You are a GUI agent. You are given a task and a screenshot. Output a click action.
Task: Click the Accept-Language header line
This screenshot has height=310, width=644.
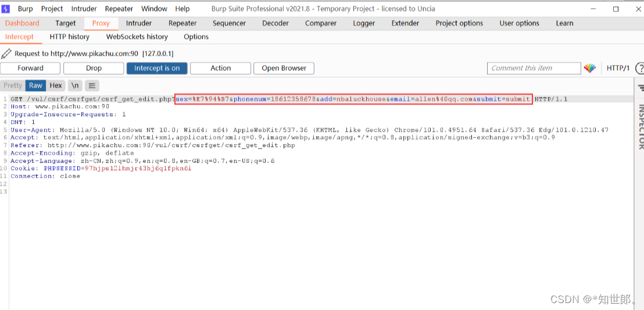click(x=143, y=161)
